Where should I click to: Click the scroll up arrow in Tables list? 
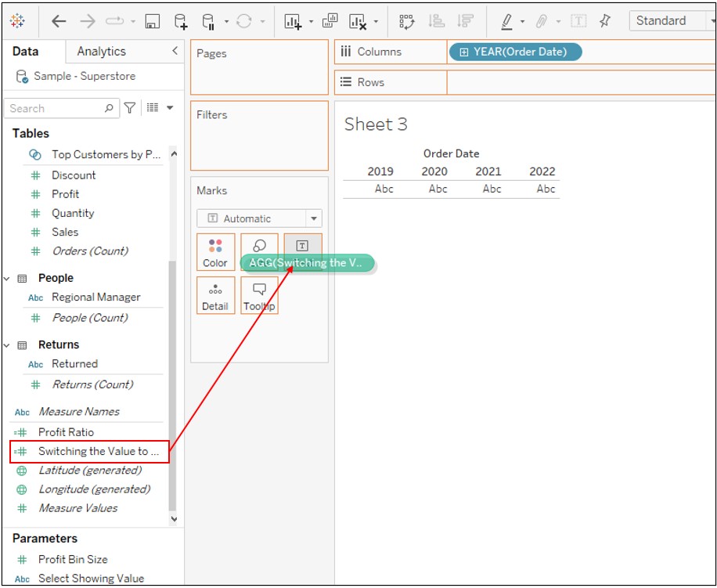[x=173, y=154]
